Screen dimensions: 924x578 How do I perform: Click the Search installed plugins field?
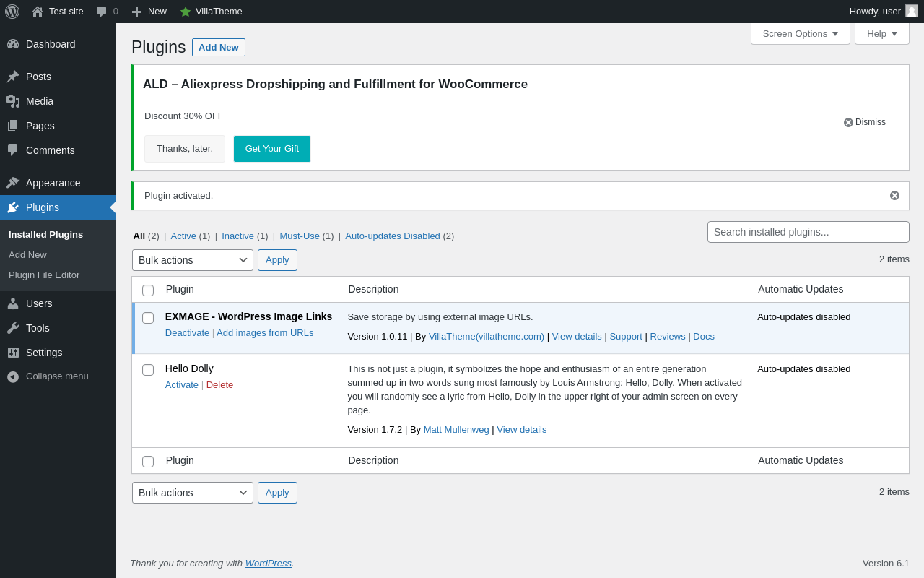808,232
